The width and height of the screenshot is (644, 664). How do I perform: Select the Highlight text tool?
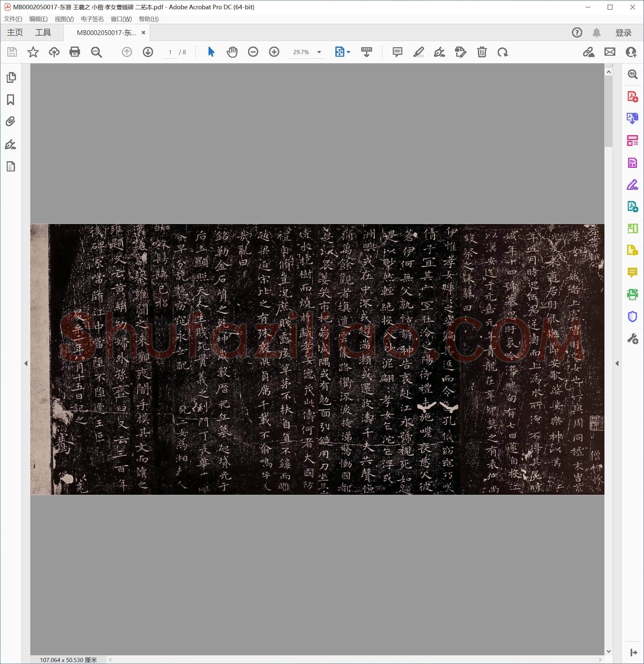point(418,52)
